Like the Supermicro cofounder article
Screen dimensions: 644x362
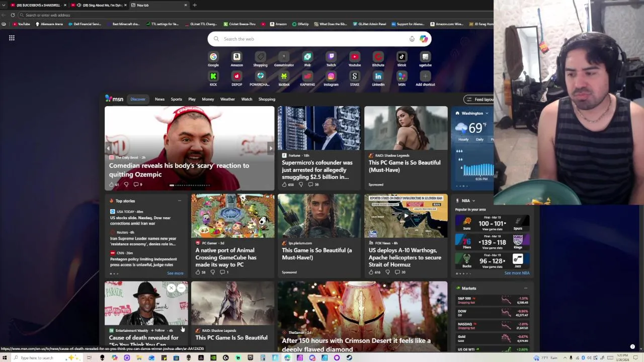tap(284, 185)
